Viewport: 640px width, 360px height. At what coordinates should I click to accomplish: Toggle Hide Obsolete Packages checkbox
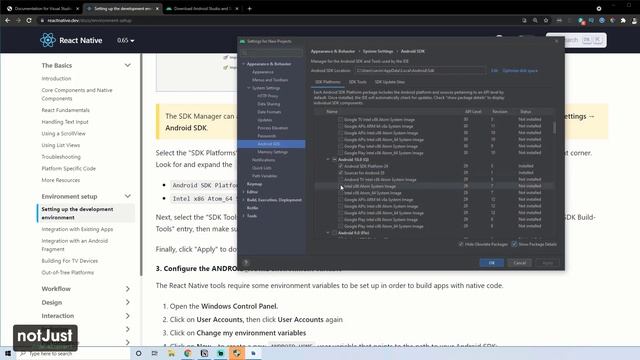pos(461,244)
